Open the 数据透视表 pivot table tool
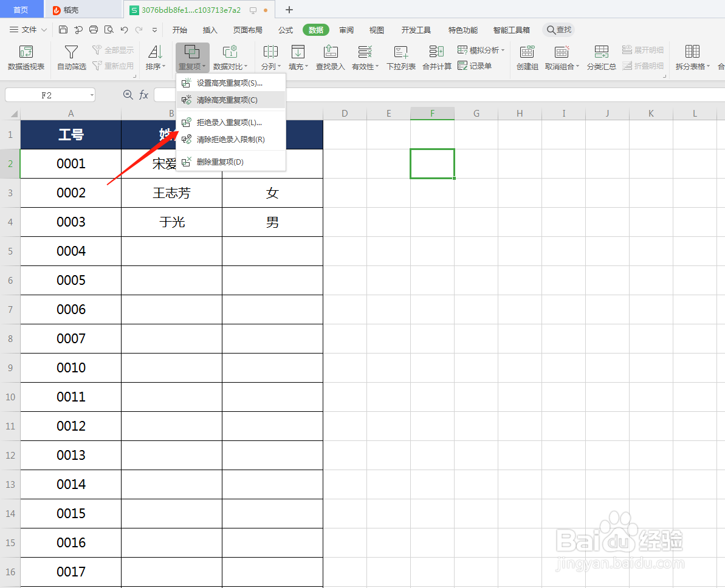 [26, 58]
